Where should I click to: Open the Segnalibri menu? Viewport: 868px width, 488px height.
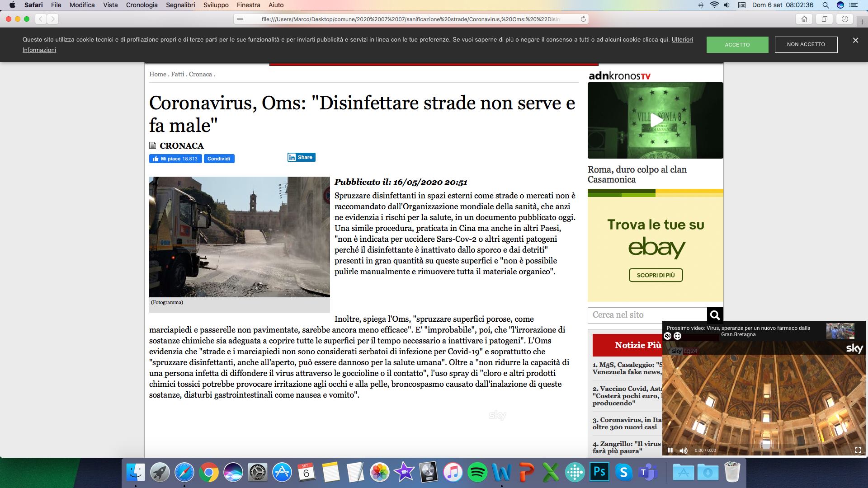[180, 5]
